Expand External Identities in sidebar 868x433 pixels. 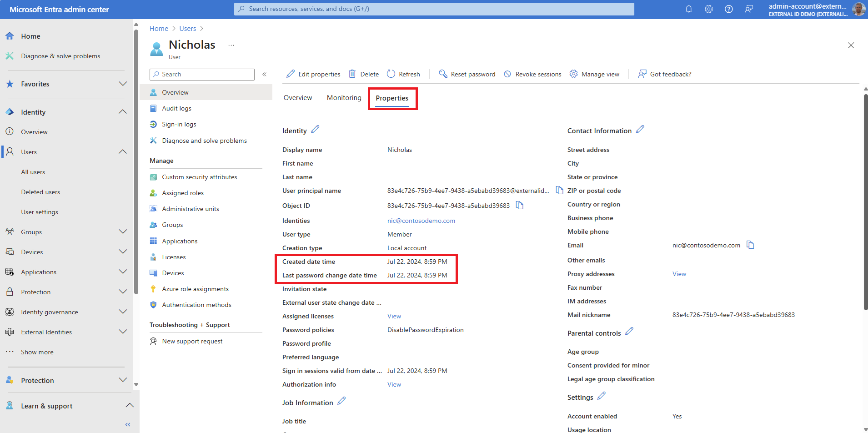click(x=122, y=332)
